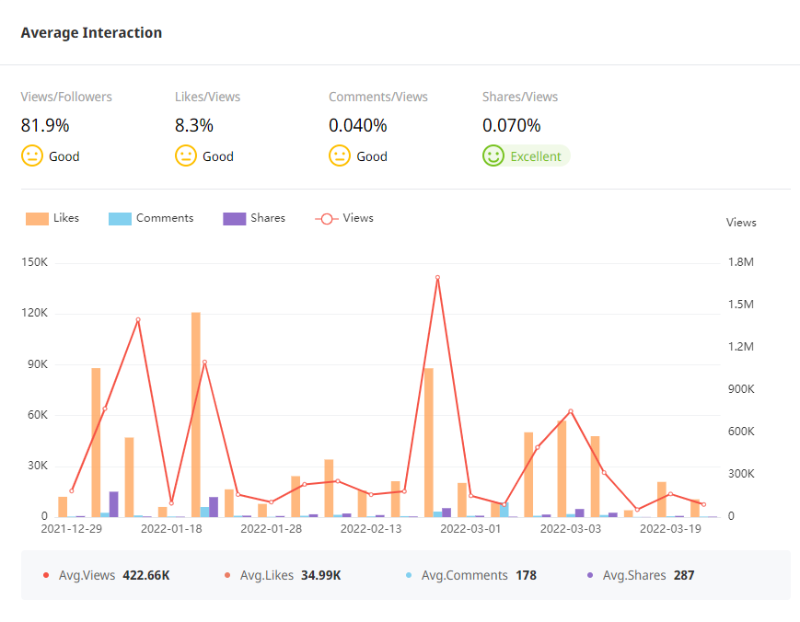This screenshot has width=800, height=622.
Task: Click the Avg.Likes orange dot icon
Action: pos(228,575)
